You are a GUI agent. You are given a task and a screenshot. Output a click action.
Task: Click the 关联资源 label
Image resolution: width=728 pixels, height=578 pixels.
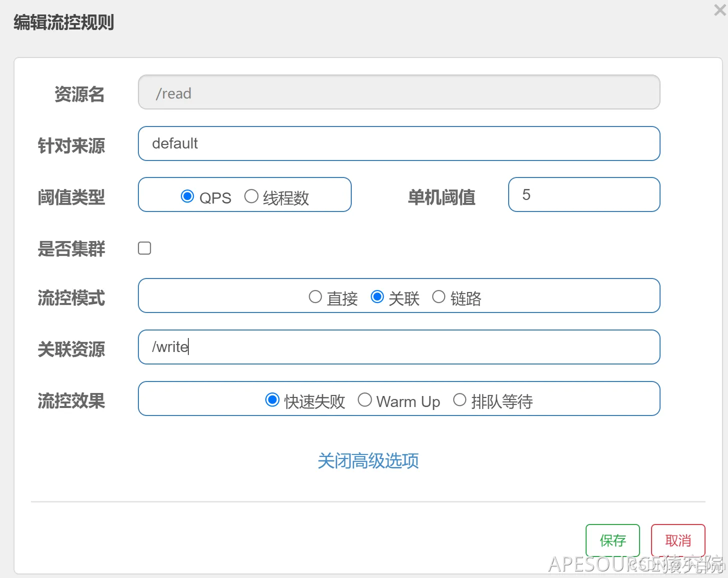(x=71, y=349)
